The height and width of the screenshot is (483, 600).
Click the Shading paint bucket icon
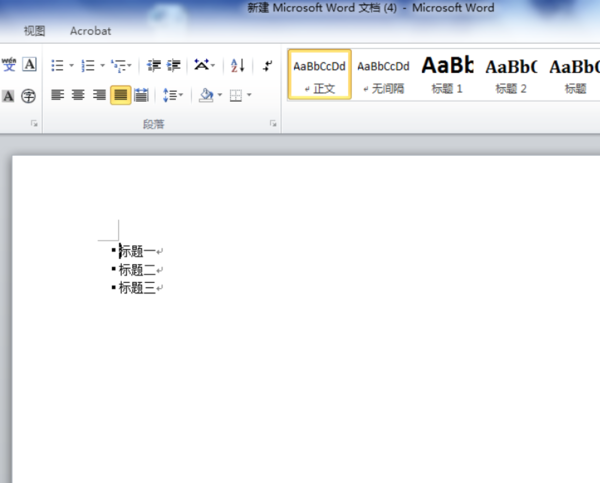click(x=206, y=95)
